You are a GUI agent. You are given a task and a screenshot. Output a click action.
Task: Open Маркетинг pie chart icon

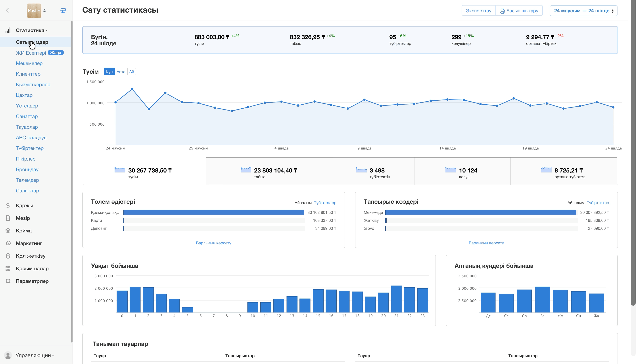(8, 243)
